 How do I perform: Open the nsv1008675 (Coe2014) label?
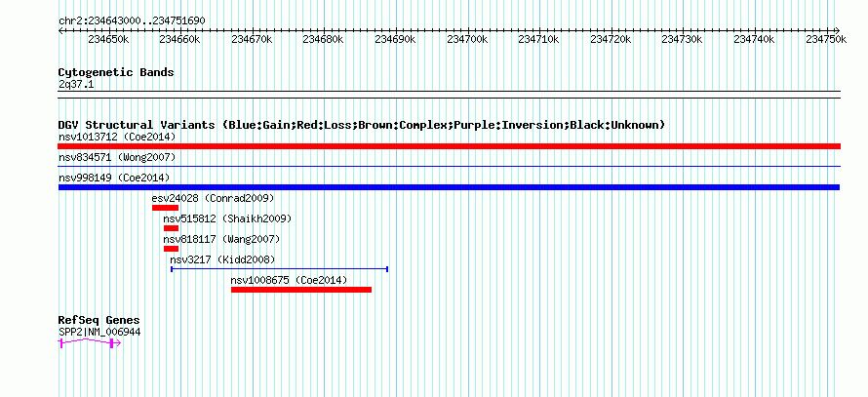[290, 280]
